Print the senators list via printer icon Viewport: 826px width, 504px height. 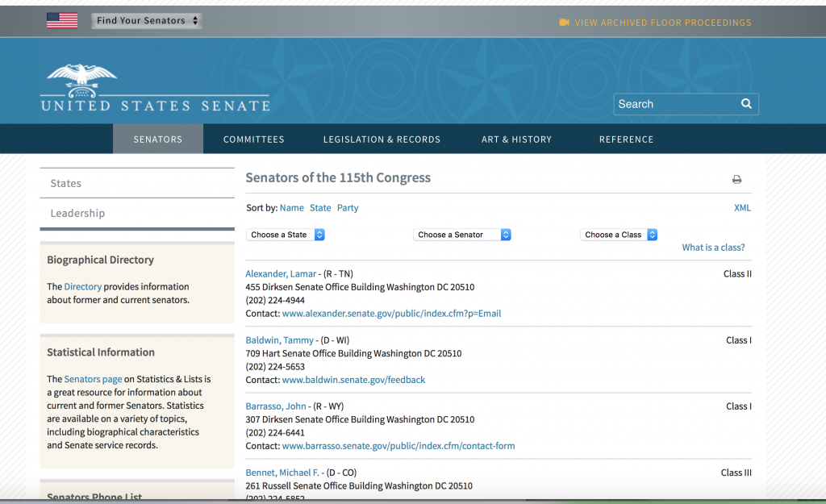(737, 180)
